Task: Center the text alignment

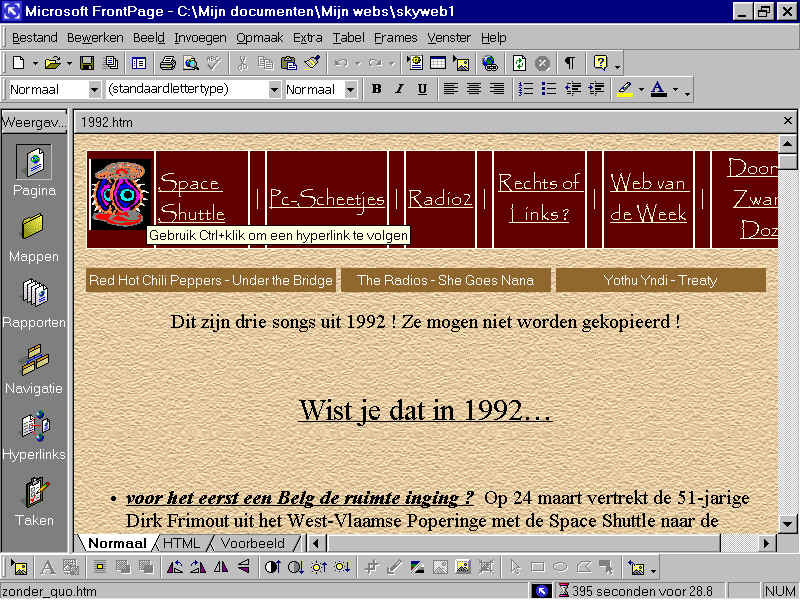Action: (473, 89)
